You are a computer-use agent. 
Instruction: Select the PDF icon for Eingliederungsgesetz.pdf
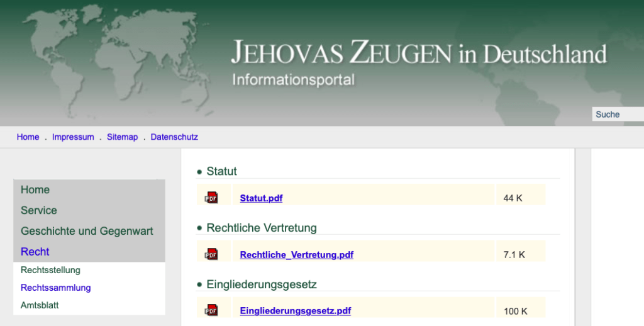(211, 311)
